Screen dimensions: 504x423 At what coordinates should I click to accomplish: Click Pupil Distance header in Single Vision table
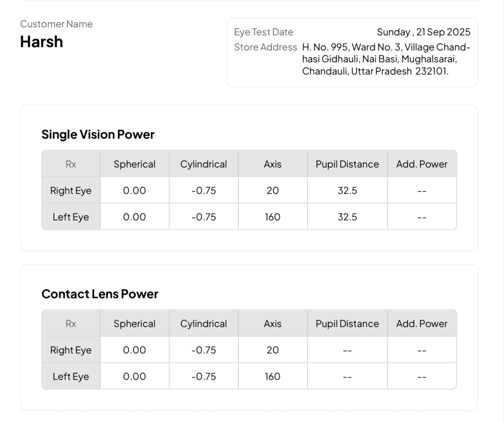point(347,164)
